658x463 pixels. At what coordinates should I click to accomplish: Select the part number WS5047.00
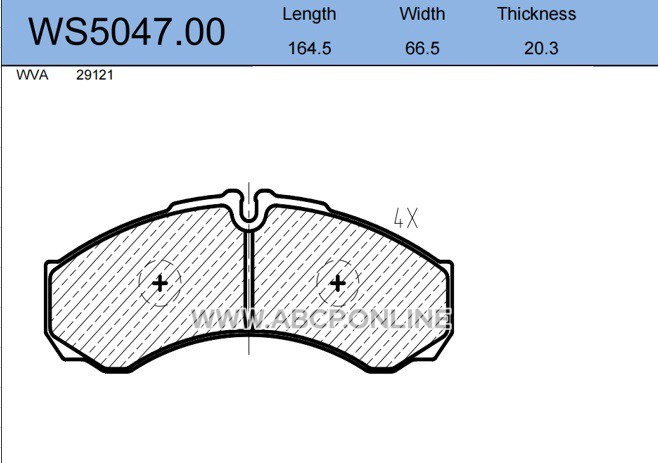(x=127, y=31)
